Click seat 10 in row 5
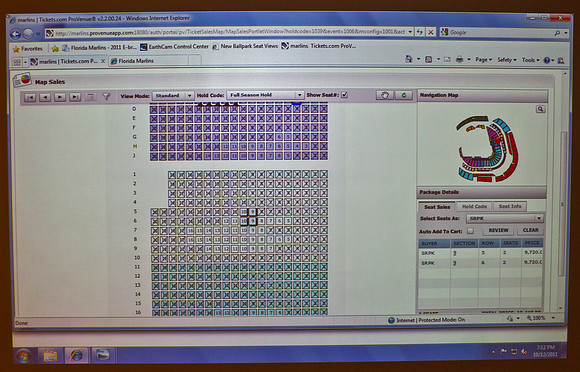 coord(243,212)
